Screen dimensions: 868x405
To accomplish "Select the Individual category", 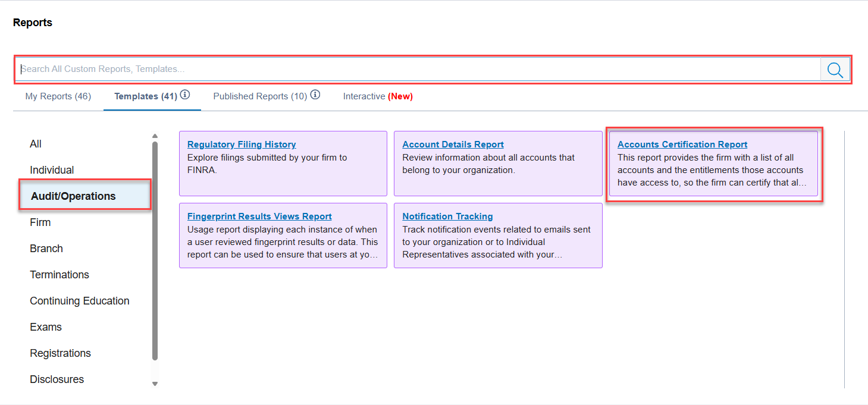I will click(52, 170).
